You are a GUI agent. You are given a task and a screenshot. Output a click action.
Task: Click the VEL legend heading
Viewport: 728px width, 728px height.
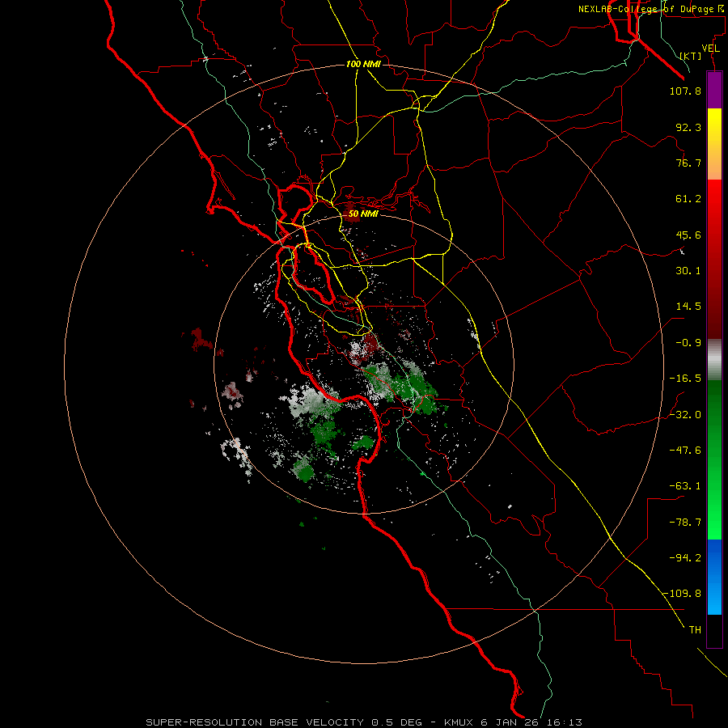[x=711, y=49]
